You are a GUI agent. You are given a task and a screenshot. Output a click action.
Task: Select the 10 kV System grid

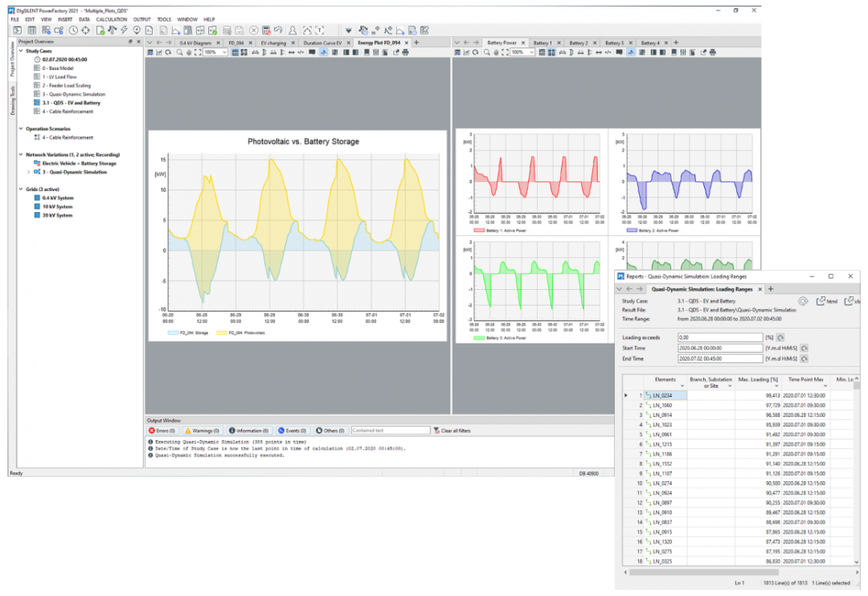pyautogui.click(x=57, y=206)
